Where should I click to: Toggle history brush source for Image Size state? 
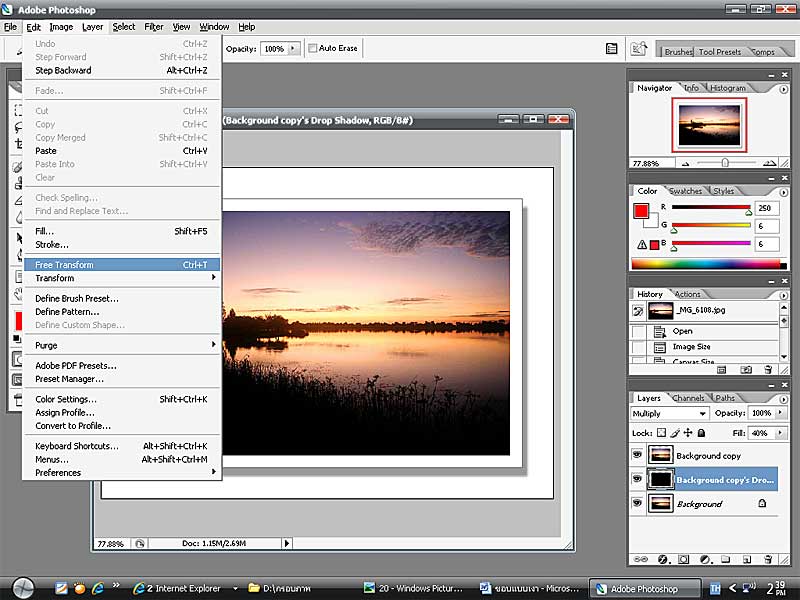[638, 347]
